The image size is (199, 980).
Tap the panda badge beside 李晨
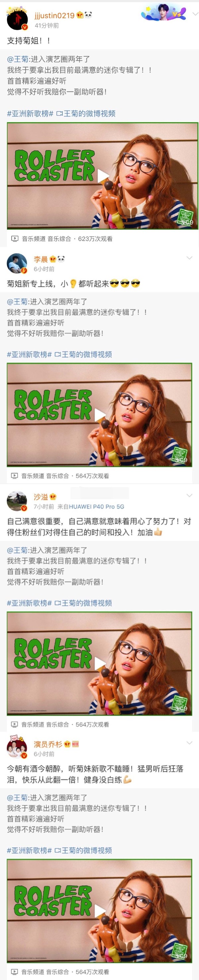(x=61, y=259)
